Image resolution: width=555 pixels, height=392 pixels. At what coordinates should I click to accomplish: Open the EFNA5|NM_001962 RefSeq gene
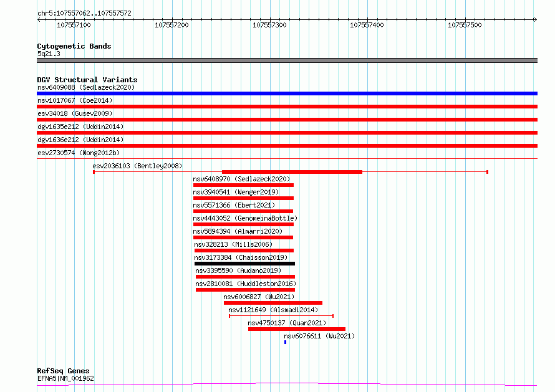(x=65, y=378)
